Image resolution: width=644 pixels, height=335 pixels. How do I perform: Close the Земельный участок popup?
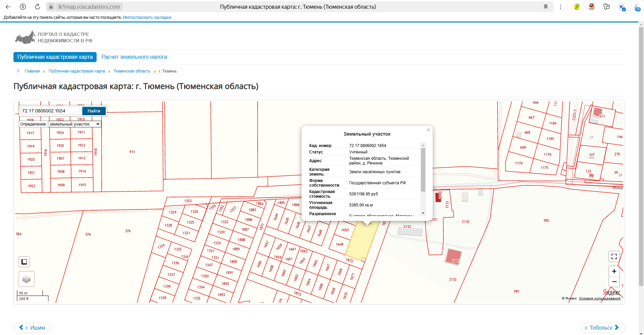pos(428,130)
